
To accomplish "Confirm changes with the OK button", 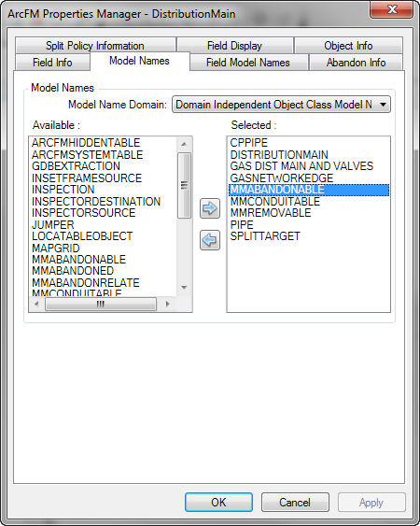I will (218, 503).
